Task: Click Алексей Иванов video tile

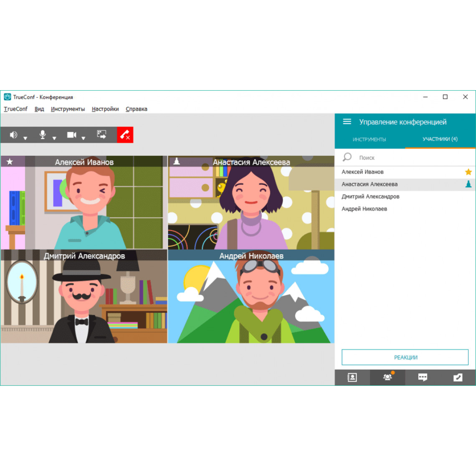Action: tap(84, 203)
